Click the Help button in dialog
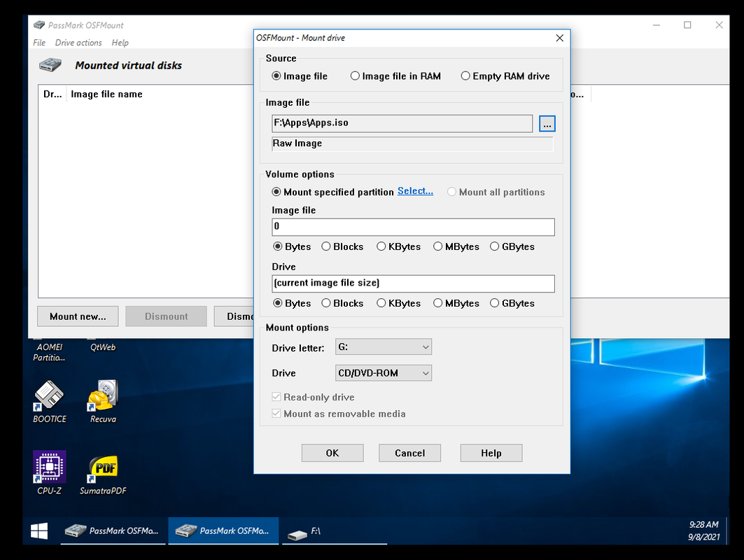Viewport: 744px width, 560px height. pyautogui.click(x=491, y=453)
